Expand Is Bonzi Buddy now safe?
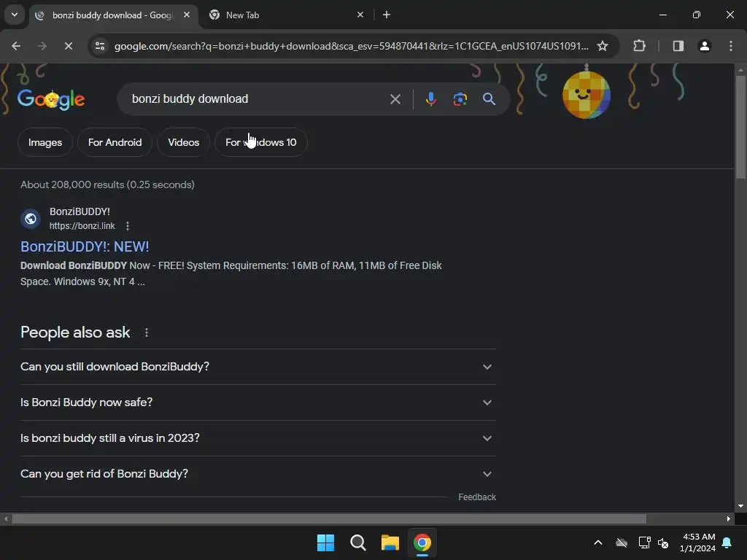 pyautogui.click(x=258, y=402)
